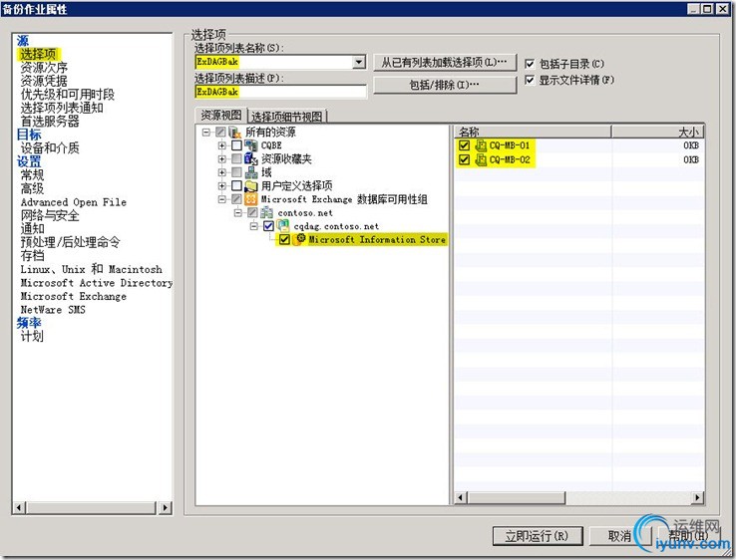
Task: Click the Microsoft Information Store gear icon
Action: pos(300,239)
